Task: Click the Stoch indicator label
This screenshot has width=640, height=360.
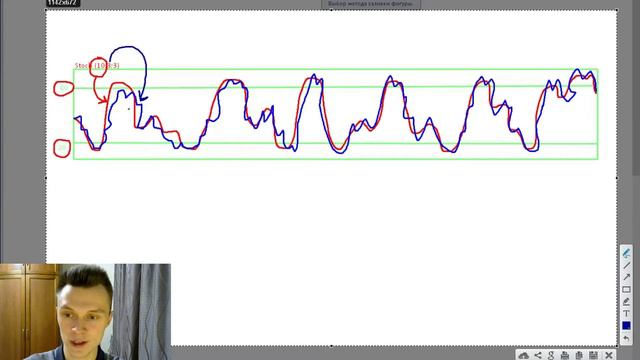Action: 97,65
